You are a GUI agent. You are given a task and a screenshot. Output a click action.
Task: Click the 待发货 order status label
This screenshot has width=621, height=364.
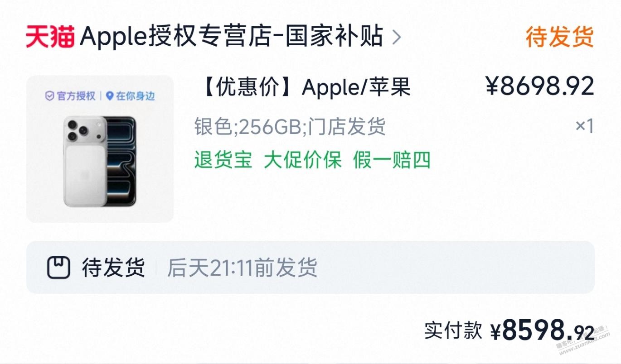pyautogui.click(x=559, y=37)
